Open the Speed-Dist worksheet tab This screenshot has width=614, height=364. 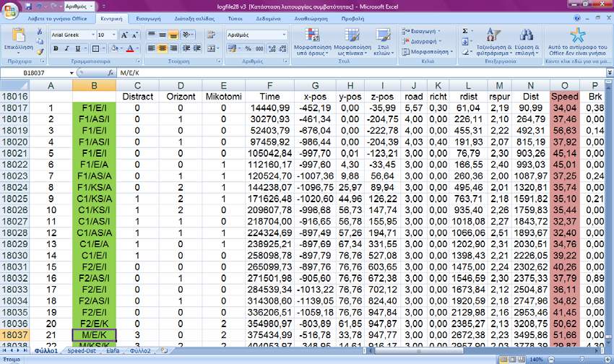coord(82,351)
